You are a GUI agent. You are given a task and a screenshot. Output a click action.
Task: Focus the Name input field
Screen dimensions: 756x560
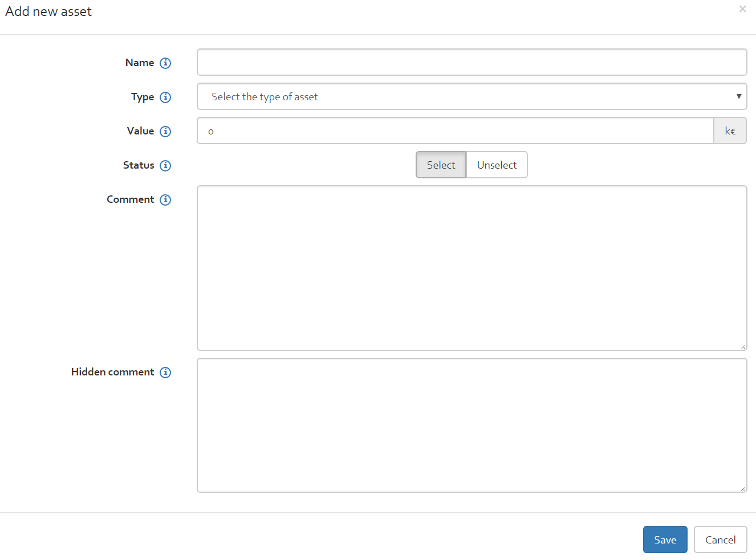[472, 62]
